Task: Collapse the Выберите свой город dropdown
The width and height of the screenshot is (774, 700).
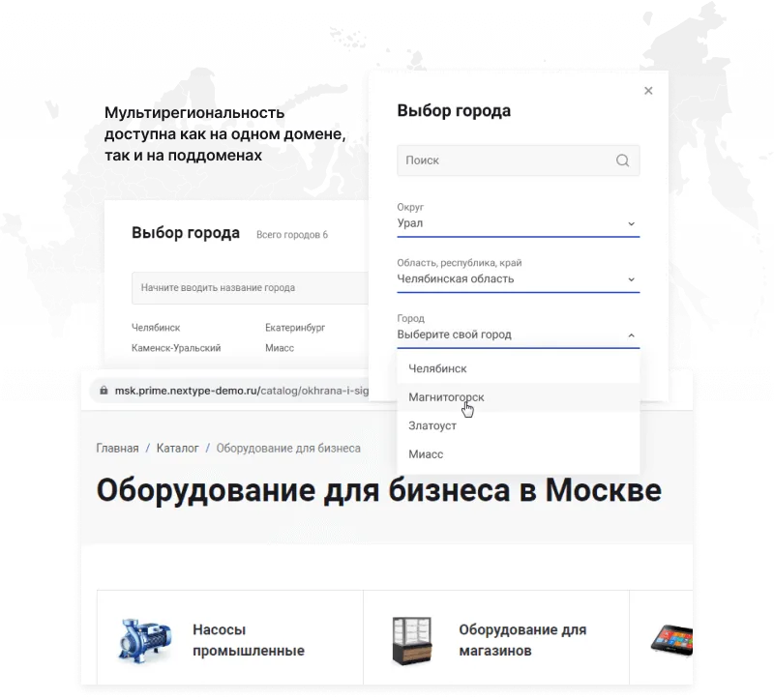Action: click(631, 335)
